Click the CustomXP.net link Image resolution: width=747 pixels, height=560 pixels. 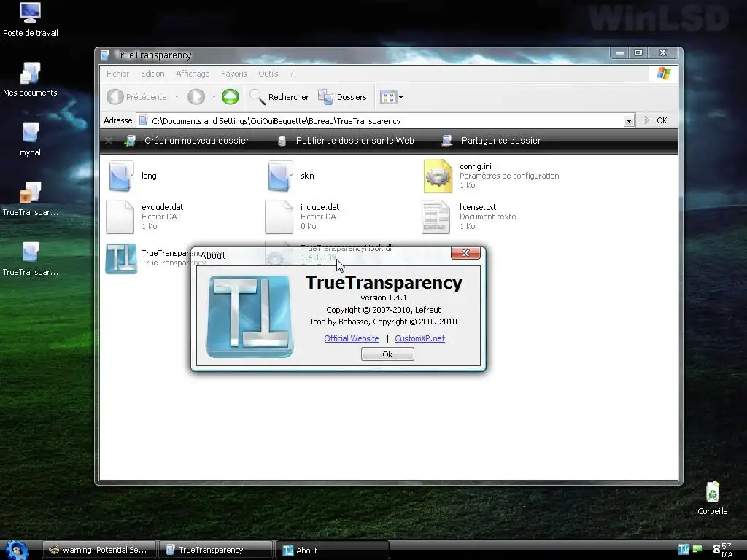[419, 338]
